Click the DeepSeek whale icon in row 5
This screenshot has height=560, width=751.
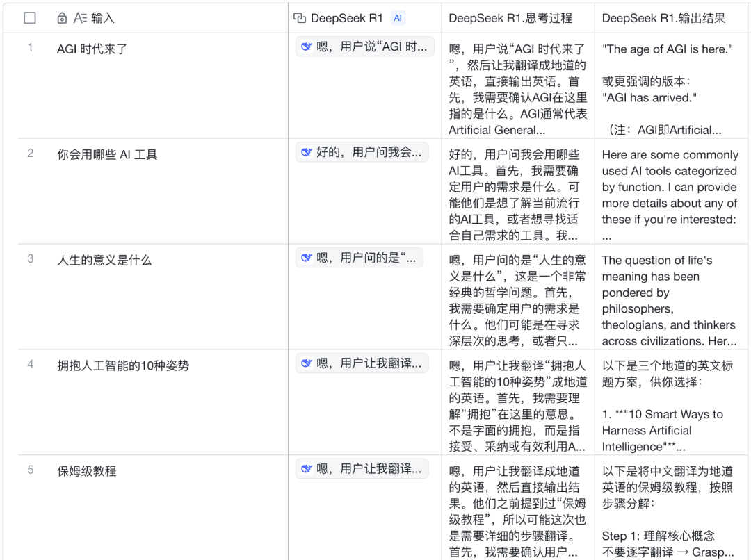pos(306,468)
